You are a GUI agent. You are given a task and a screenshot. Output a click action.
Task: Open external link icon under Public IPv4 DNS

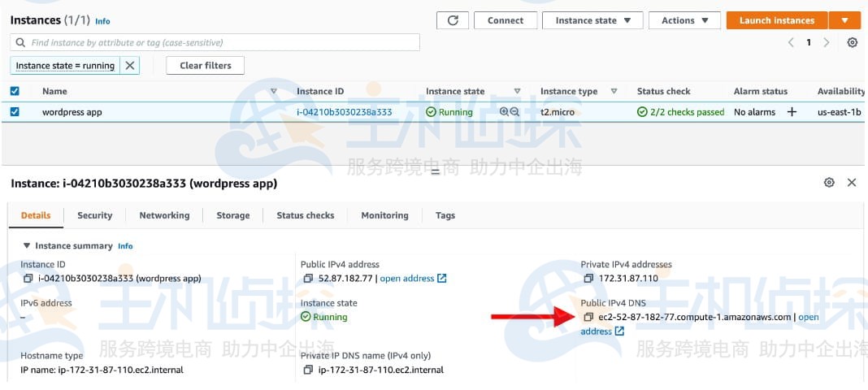click(619, 331)
